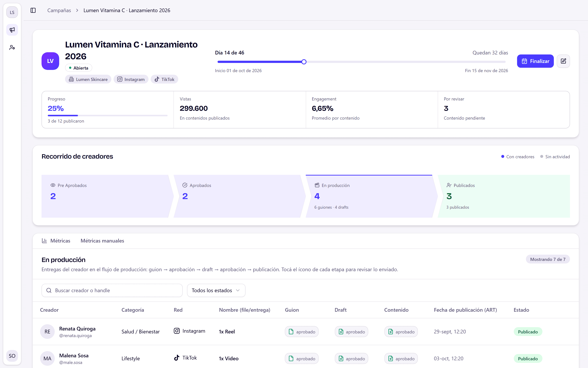
Task: Open Renata Quiroga's Guion aprobado icon
Action: 302,332
